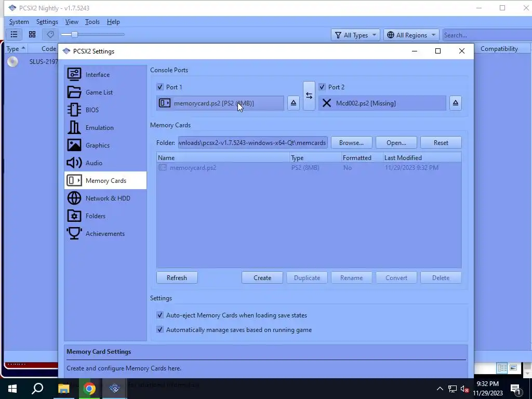
Task: Click the Convert button
Action: pyautogui.click(x=396, y=277)
